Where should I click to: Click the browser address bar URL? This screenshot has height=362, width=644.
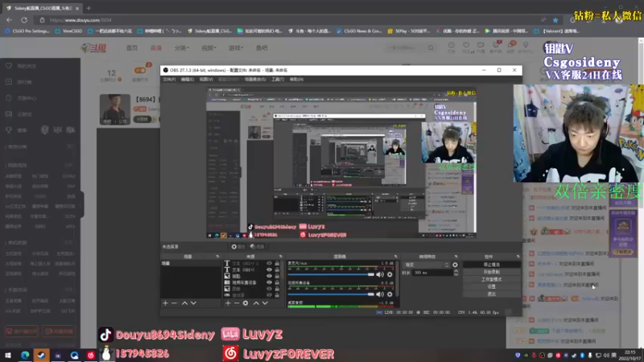(80, 20)
